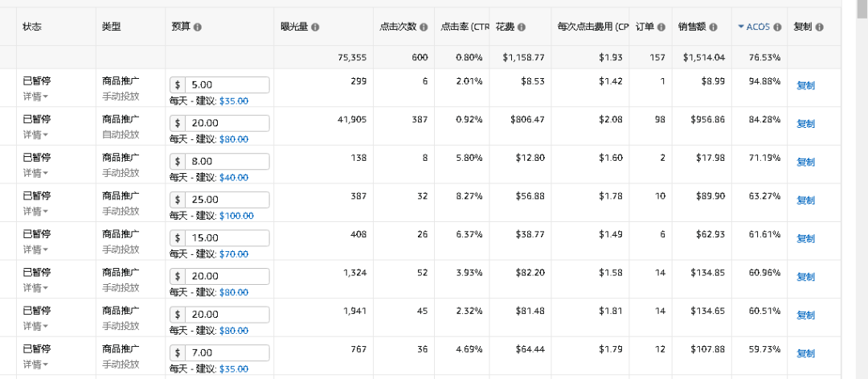
Task: Click the info icon beside ACOS header
Action: tap(777, 27)
